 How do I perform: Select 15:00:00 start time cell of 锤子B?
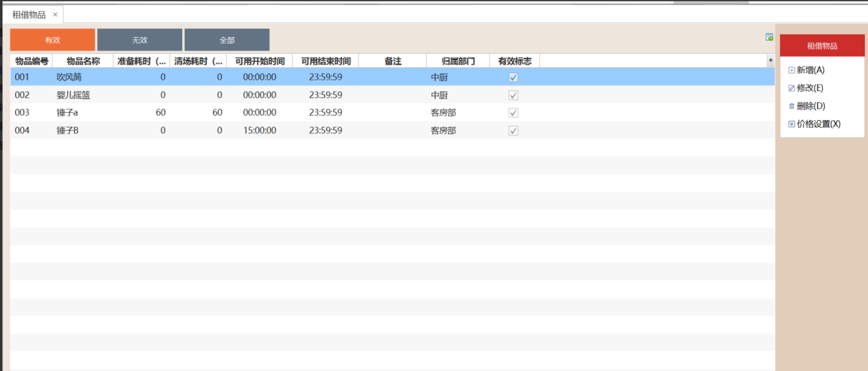[x=260, y=130]
